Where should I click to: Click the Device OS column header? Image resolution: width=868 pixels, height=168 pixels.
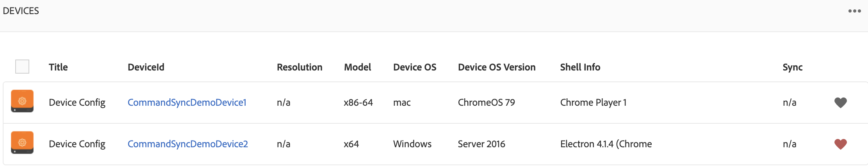click(x=415, y=67)
